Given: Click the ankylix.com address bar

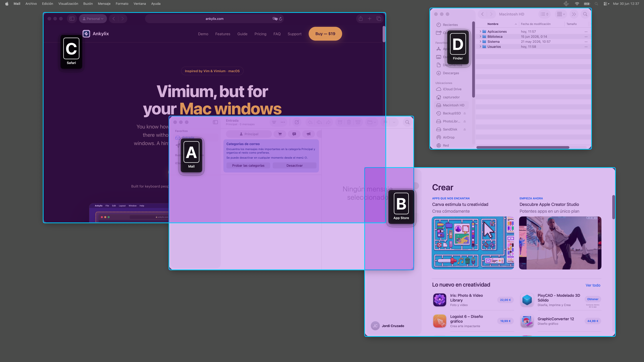Looking at the screenshot, I should click(214, 19).
